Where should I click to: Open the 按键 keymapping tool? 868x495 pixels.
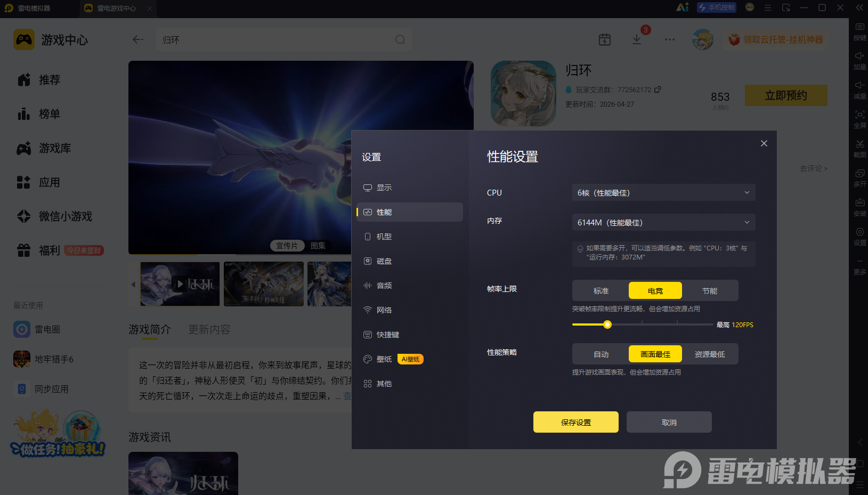[859, 32]
